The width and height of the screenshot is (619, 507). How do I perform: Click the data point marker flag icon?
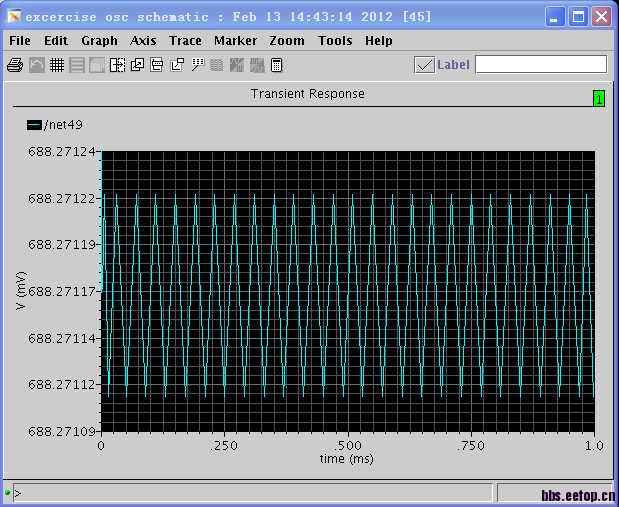[x=197, y=65]
